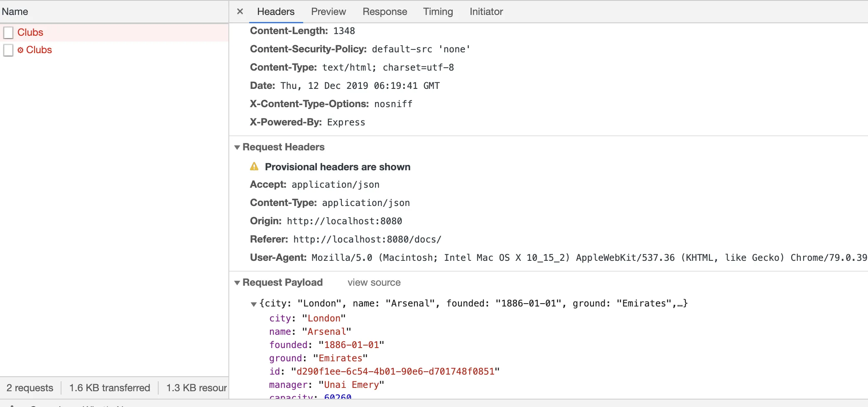The width and height of the screenshot is (868, 407).
Task: Click the gear icon beside second Clubs request
Action: click(x=20, y=50)
